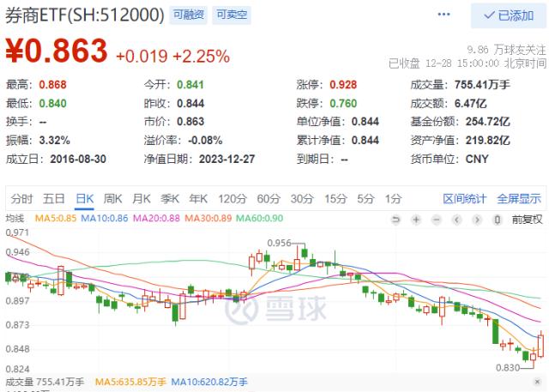Open 全屏显示 fullscreen chart

coord(519,199)
